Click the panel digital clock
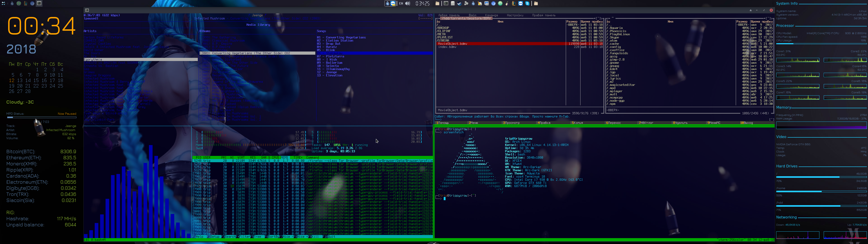868x244 pixels. click(422, 3)
